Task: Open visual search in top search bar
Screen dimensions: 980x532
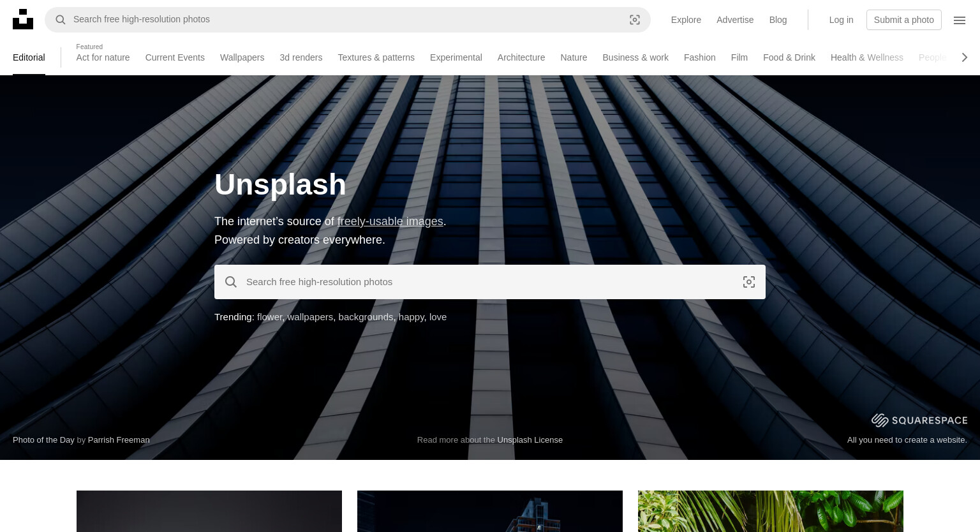Action: [635, 20]
